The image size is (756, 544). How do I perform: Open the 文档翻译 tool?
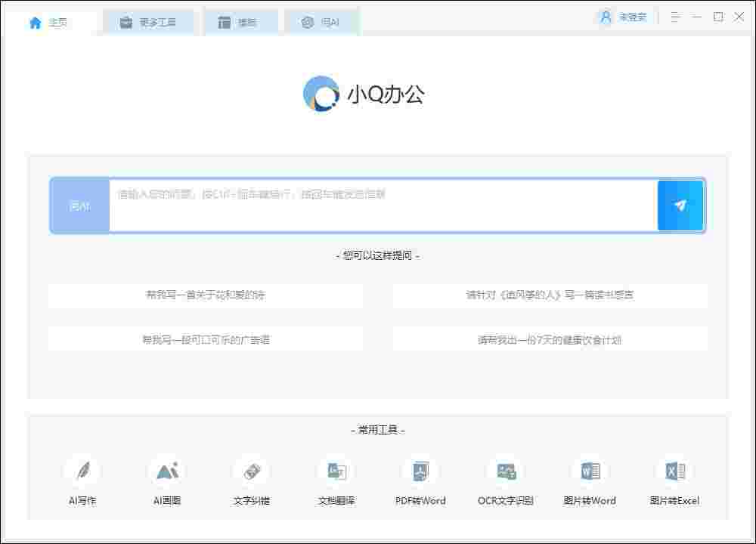coord(336,480)
